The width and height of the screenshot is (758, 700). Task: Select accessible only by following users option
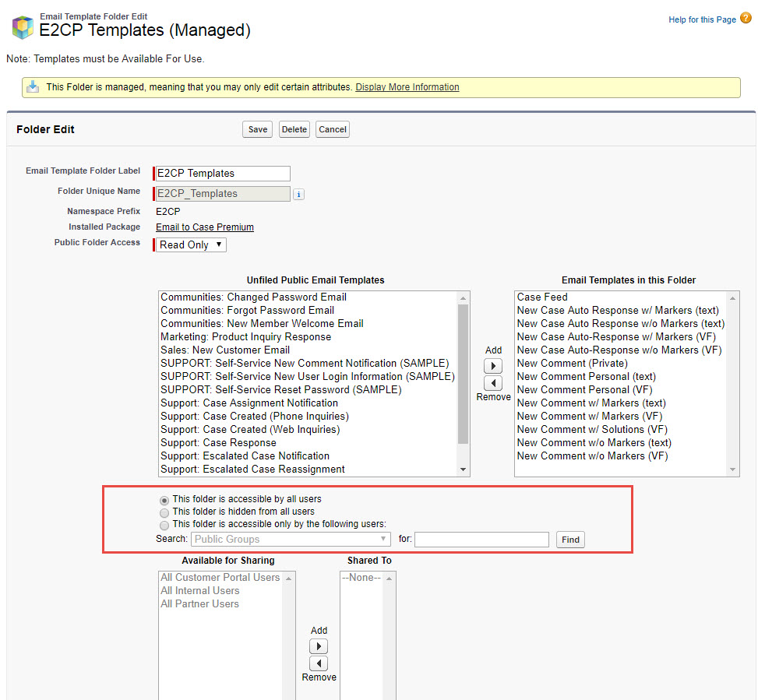point(164,525)
